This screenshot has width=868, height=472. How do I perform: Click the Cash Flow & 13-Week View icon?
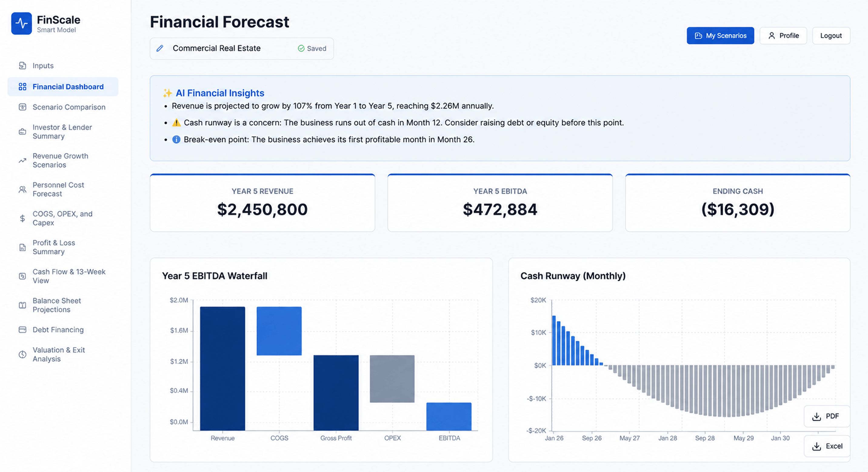pos(22,276)
